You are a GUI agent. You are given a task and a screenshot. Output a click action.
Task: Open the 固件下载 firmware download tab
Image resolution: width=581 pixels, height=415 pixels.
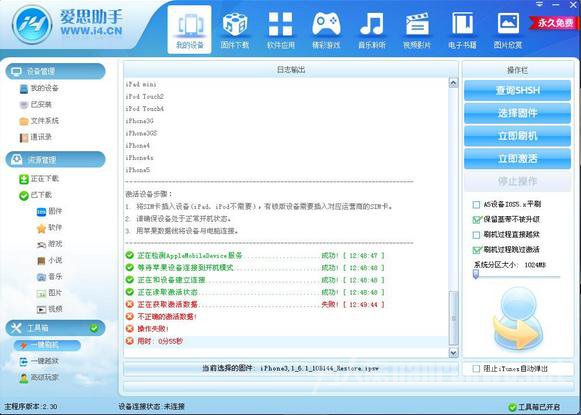[235, 30]
